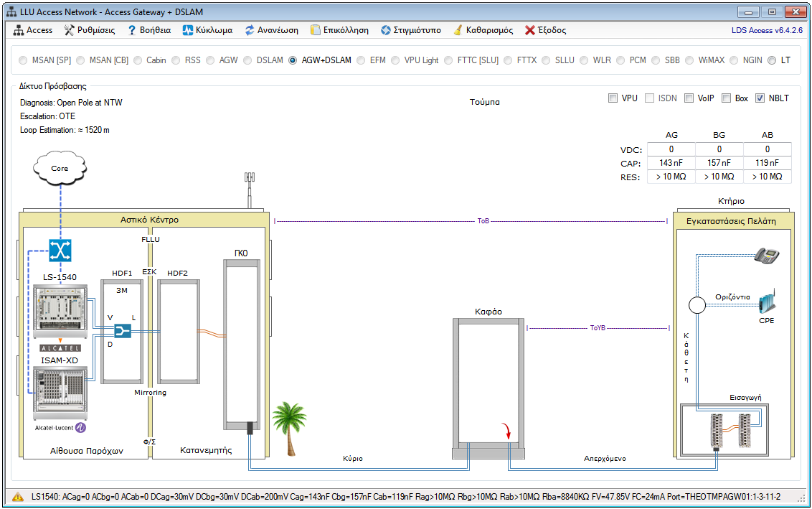The height and width of the screenshot is (509, 812).
Task: Select the LT radio button
Action: 772,60
